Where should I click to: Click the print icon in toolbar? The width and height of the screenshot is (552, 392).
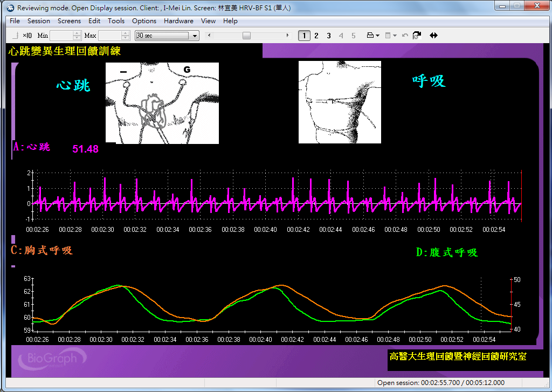point(370,36)
